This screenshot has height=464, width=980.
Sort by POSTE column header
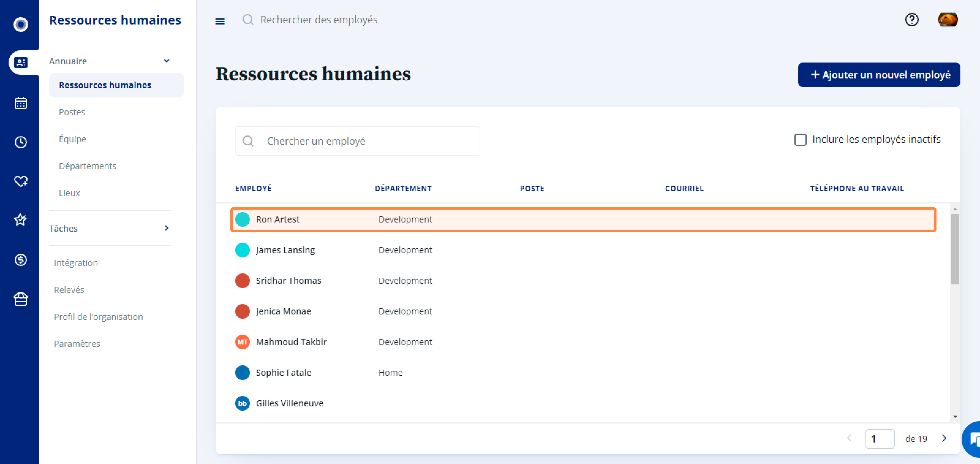click(x=532, y=189)
